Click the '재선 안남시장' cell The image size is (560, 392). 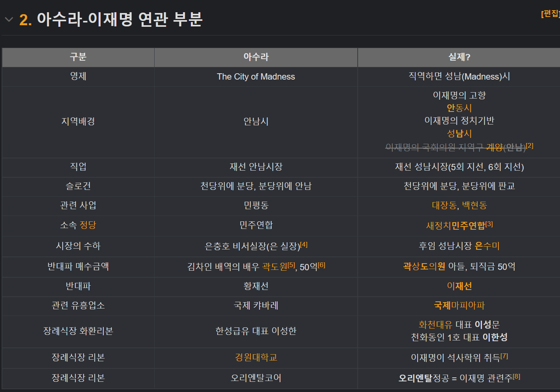pos(256,167)
